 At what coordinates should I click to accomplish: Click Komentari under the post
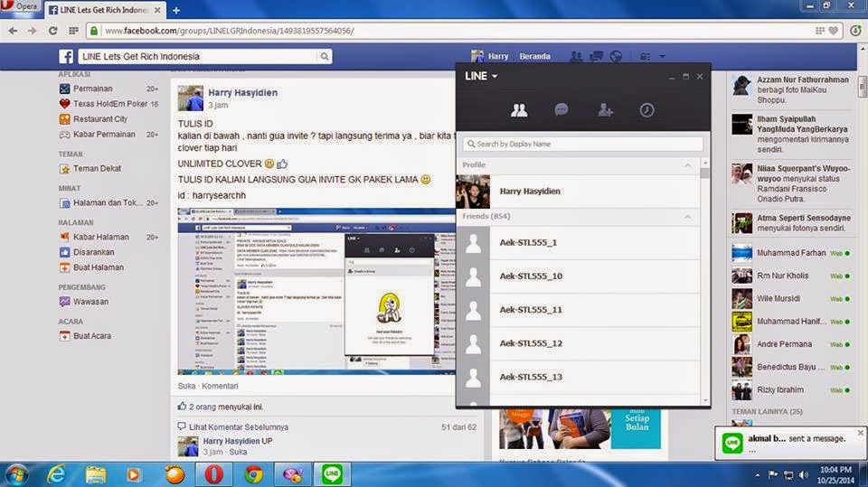(220, 387)
